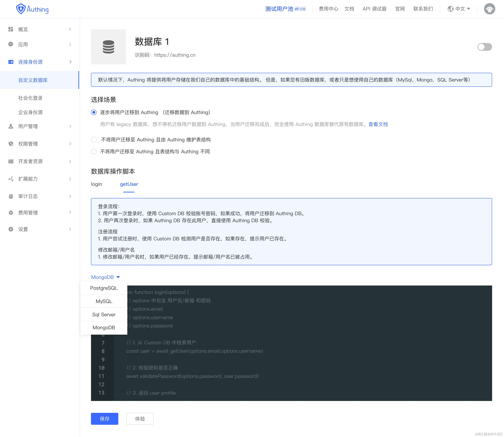The width and height of the screenshot is (504, 437).
Task: Select 且表结构与 Authing 不同 radio option
Action: click(x=94, y=152)
